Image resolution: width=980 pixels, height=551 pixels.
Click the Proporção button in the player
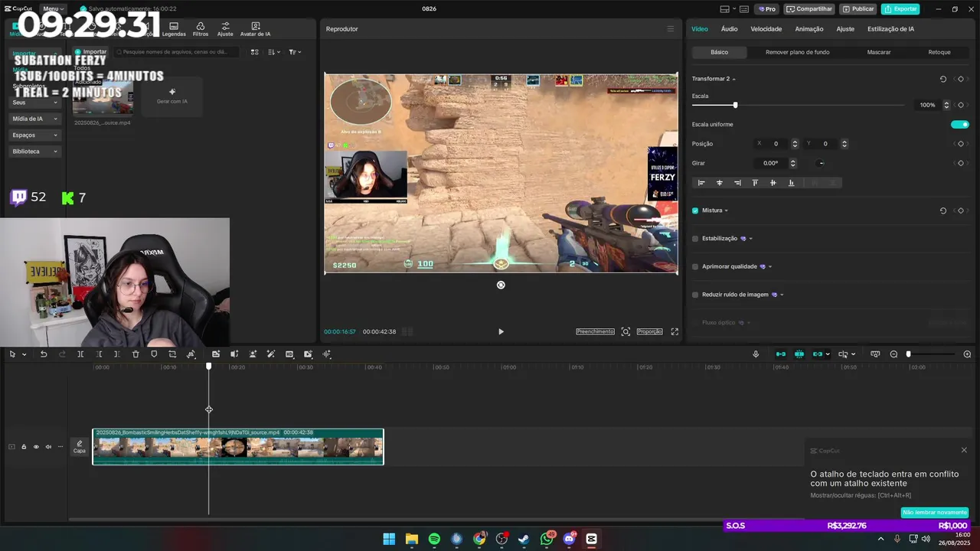[x=650, y=331]
